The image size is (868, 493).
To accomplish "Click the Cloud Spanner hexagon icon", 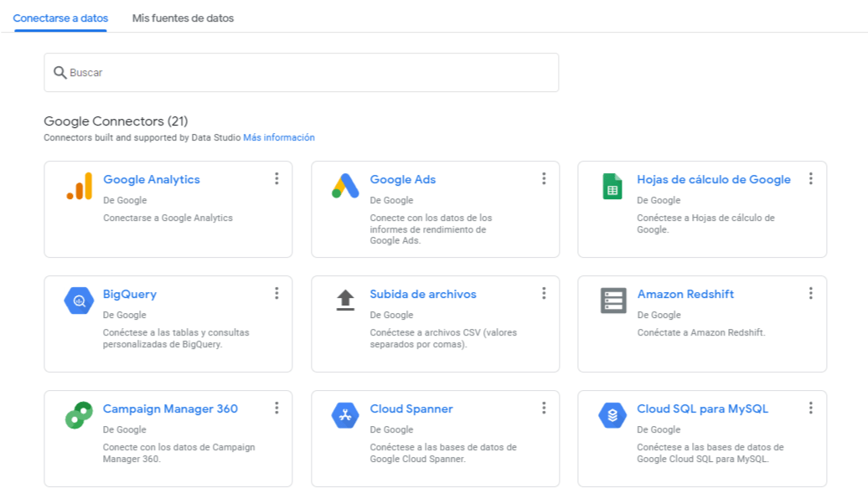I will (x=345, y=415).
